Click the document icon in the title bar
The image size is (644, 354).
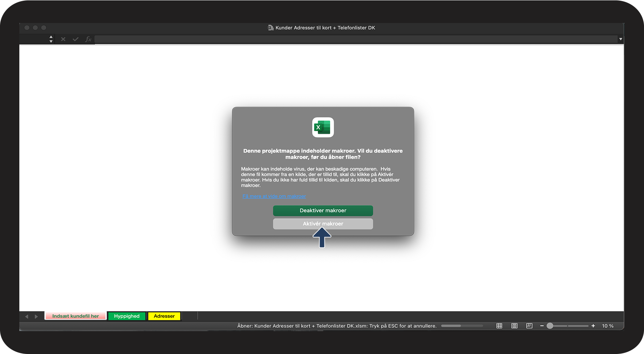point(271,28)
